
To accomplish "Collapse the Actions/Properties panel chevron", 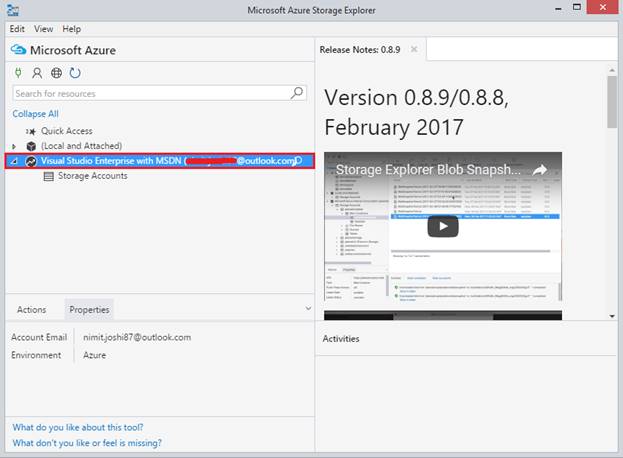I will click(308, 308).
